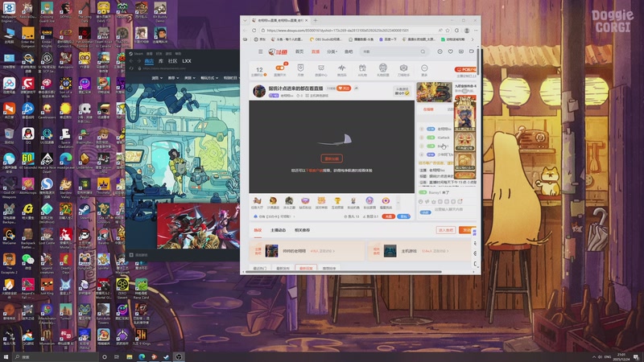Click the gold trophy icon in gift bar

point(337,200)
